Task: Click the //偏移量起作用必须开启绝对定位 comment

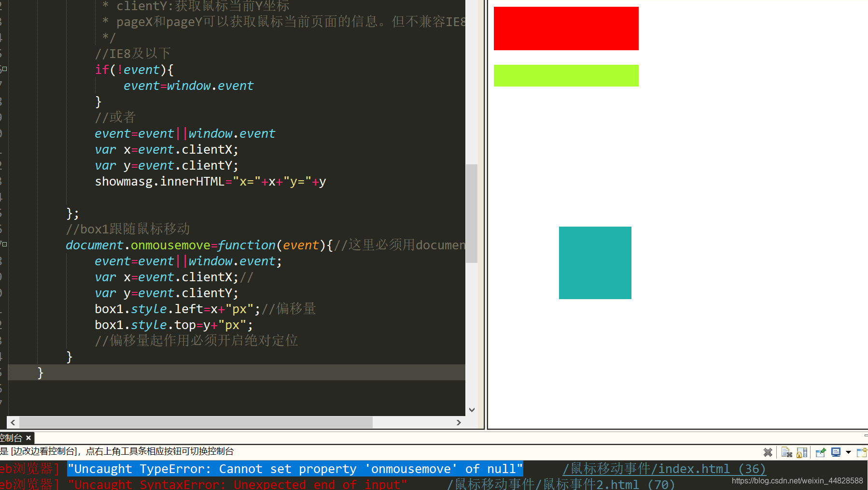Action: pyautogui.click(x=196, y=341)
